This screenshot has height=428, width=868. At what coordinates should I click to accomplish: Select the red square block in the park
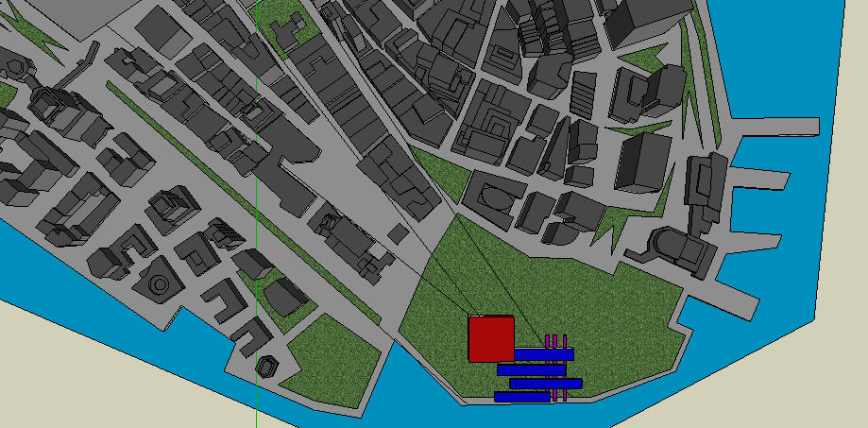491,339
